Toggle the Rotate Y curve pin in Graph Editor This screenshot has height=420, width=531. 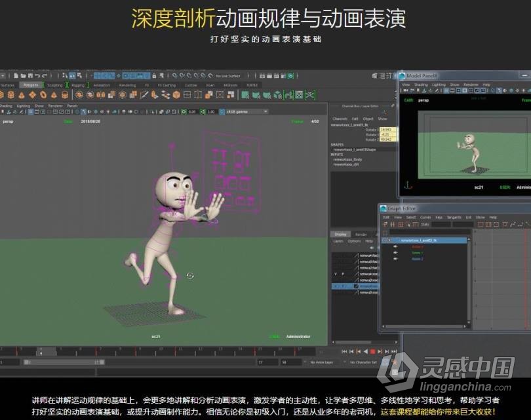point(395,253)
